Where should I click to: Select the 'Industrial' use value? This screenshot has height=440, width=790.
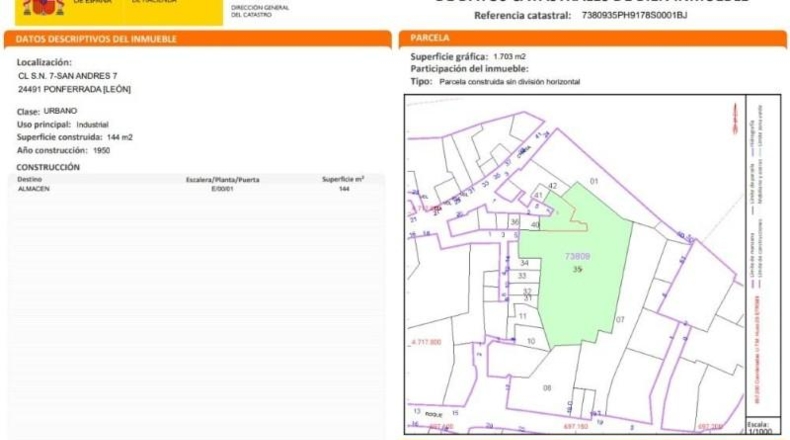(92, 124)
